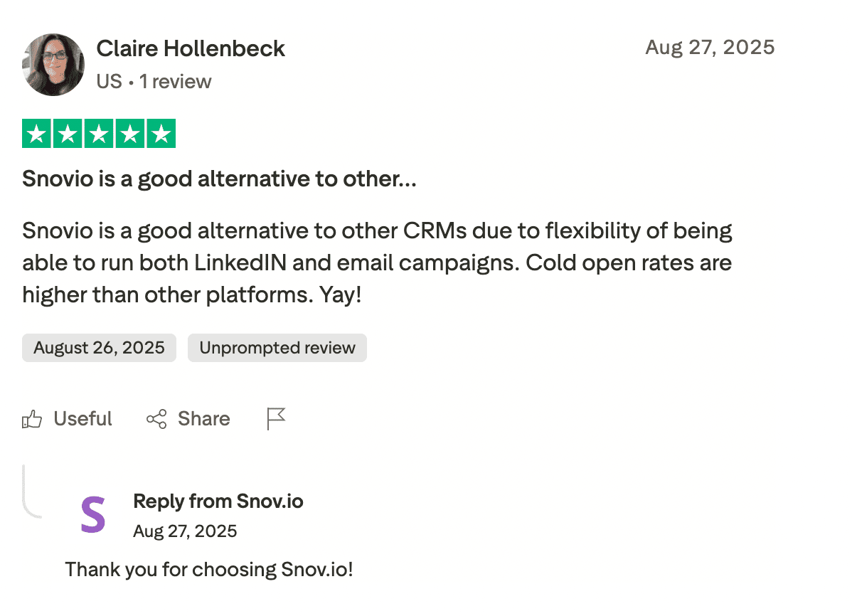852x616 pixels.
Task: Click the fifth green rating star
Action: click(x=161, y=134)
